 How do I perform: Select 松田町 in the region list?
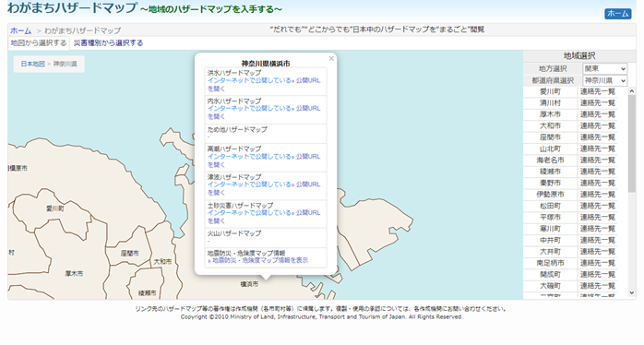coord(550,207)
